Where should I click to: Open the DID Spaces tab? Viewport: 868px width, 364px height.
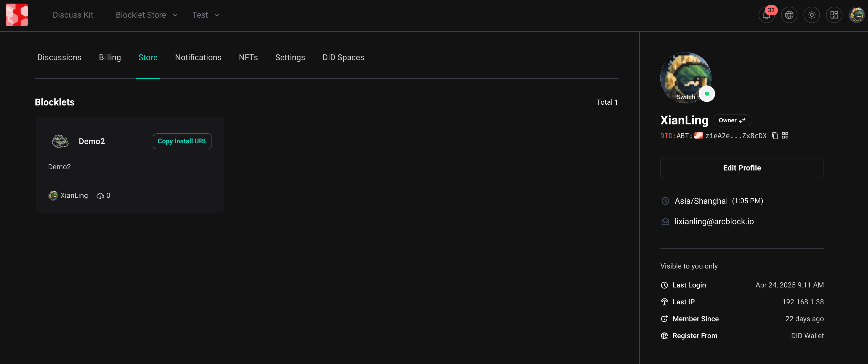click(343, 57)
